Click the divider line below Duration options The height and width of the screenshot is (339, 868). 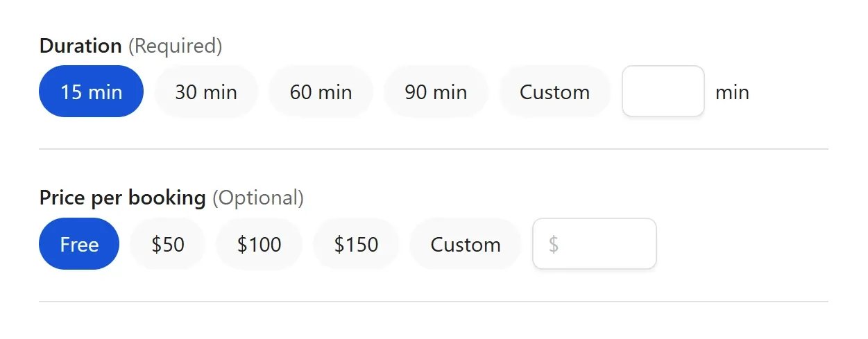point(434,149)
